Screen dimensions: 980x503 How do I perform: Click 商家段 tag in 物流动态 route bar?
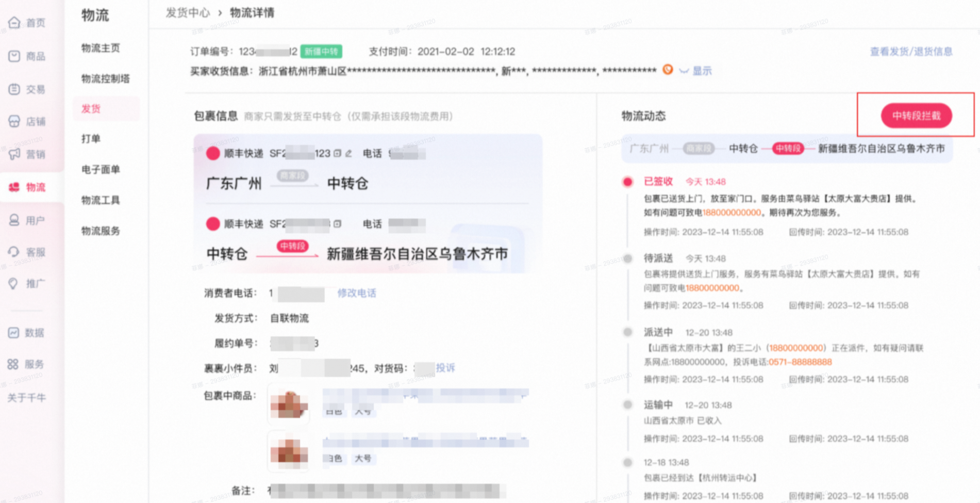click(x=699, y=149)
